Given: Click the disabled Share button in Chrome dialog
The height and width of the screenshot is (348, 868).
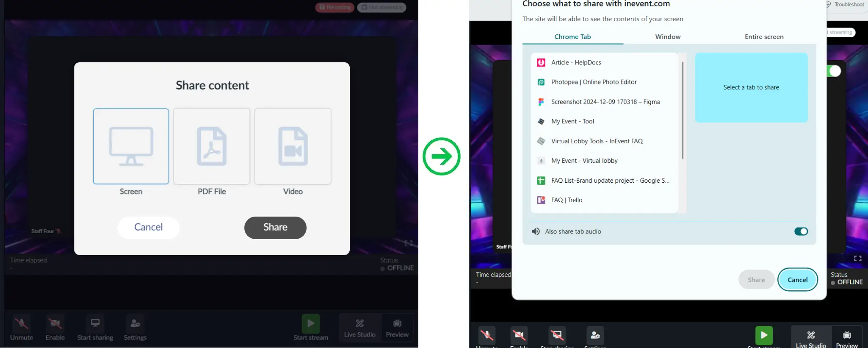Looking at the screenshot, I should (756, 280).
